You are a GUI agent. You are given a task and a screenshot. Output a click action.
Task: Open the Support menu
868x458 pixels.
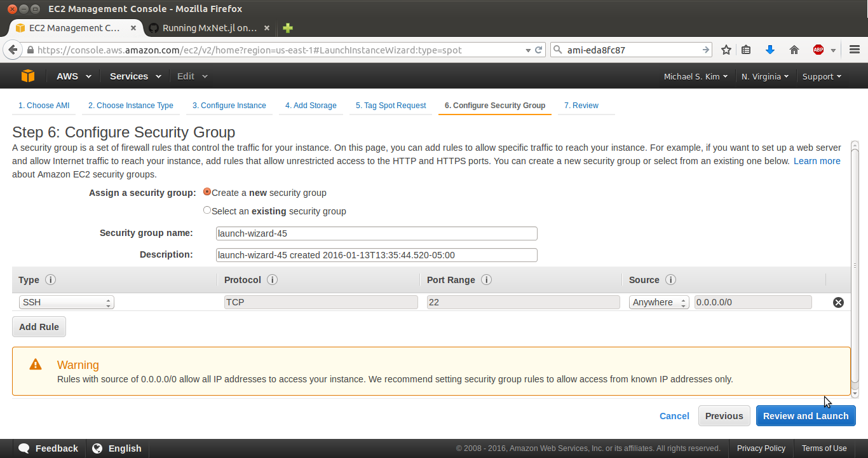tap(822, 76)
